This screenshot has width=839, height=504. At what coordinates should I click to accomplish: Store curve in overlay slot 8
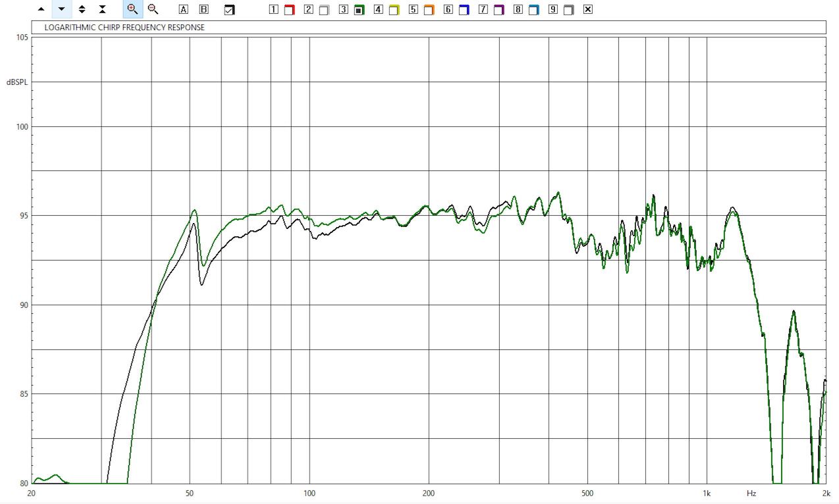(x=518, y=9)
